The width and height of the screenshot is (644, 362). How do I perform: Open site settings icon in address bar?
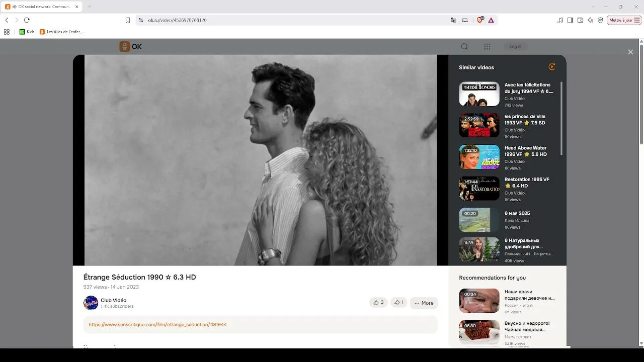point(141,20)
